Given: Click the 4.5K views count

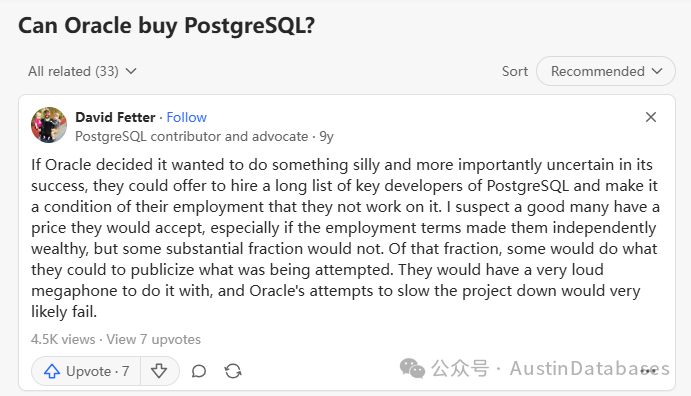Looking at the screenshot, I should coord(63,339).
